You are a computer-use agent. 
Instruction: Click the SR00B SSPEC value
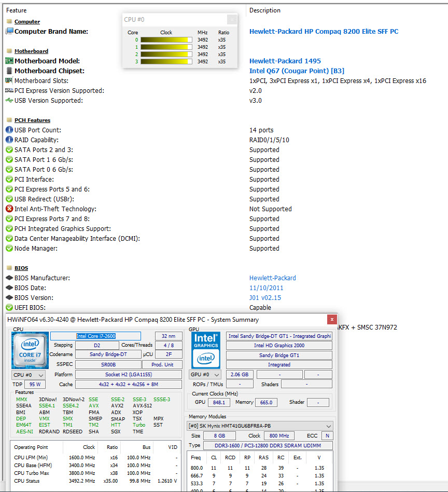point(108,365)
